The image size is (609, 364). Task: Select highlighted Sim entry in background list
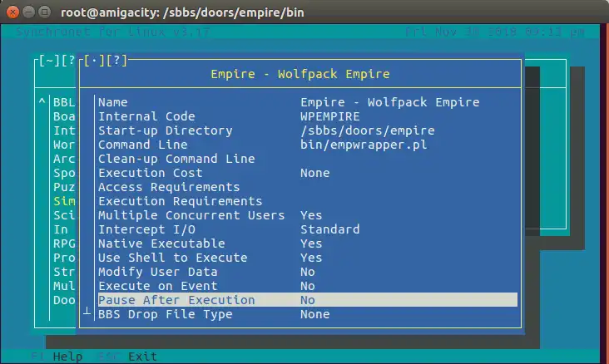[x=64, y=201]
